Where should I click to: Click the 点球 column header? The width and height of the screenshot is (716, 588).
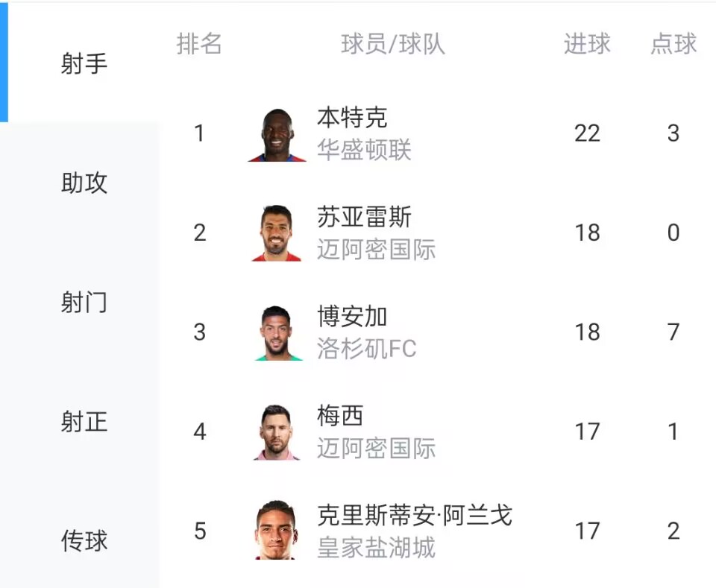[x=673, y=44]
